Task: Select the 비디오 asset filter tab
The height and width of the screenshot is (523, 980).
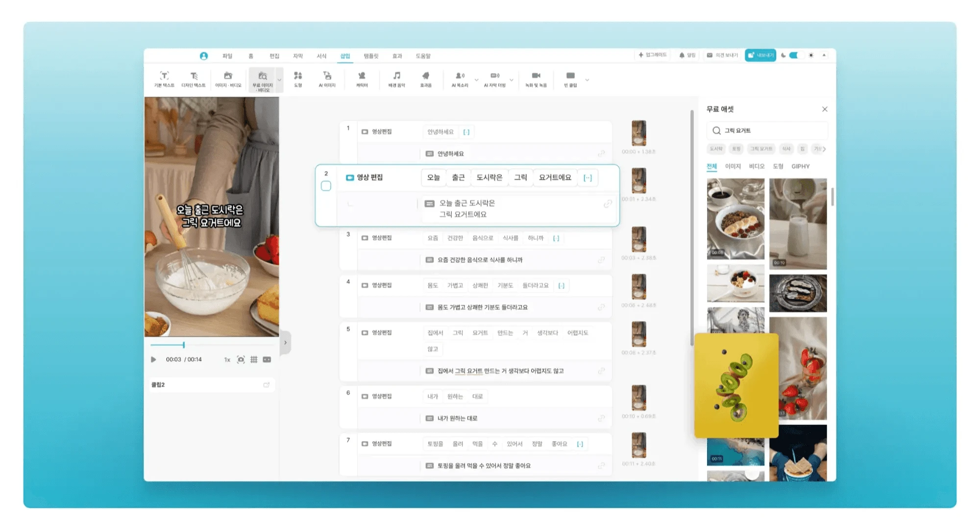Action: tap(757, 167)
